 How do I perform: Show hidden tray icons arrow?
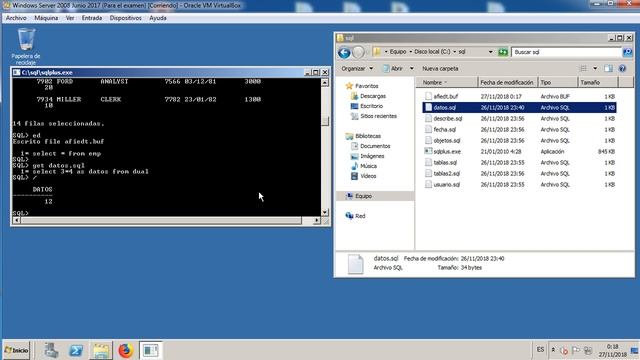click(x=553, y=350)
